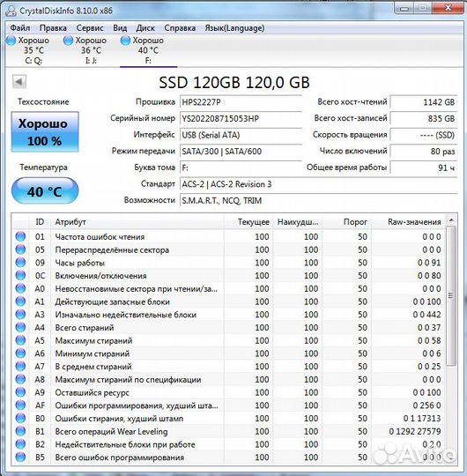
Task: Open the Справка menu
Action: pos(180,28)
